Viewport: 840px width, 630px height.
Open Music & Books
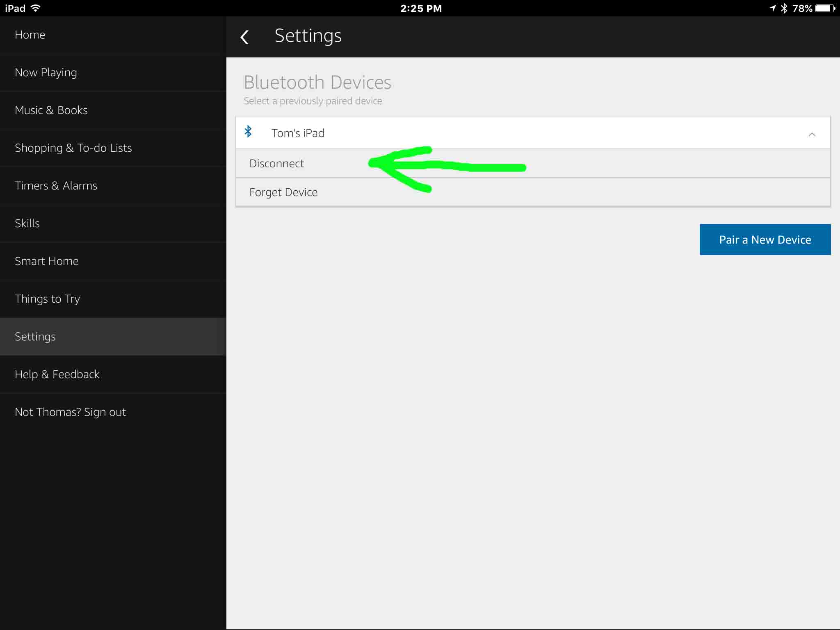tap(51, 110)
